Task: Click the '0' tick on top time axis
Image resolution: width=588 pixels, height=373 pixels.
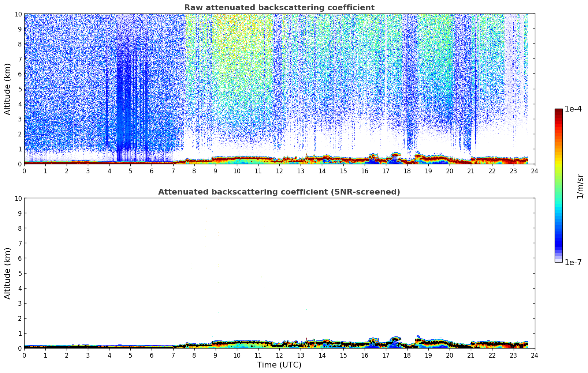Action: tap(24, 171)
